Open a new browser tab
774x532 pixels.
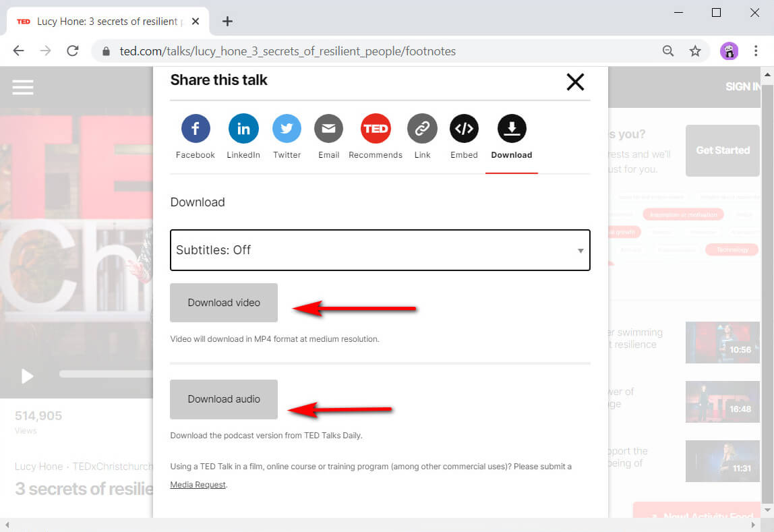pyautogui.click(x=227, y=21)
